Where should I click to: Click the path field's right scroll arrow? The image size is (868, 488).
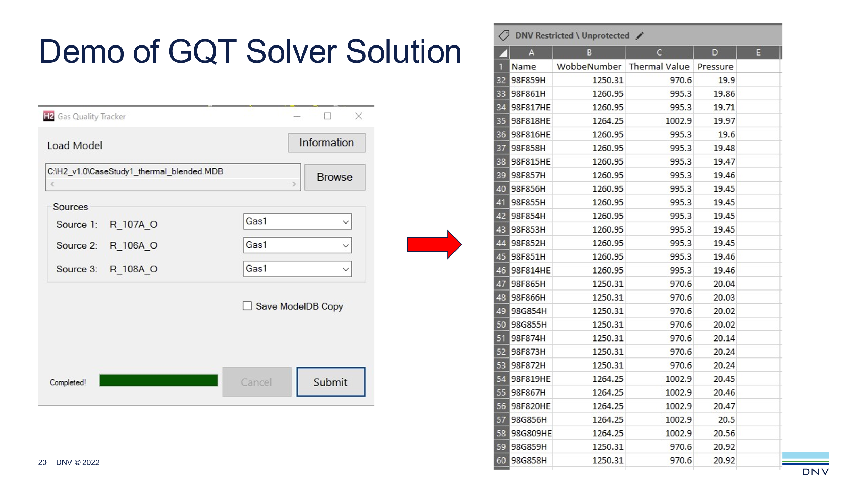[294, 184]
